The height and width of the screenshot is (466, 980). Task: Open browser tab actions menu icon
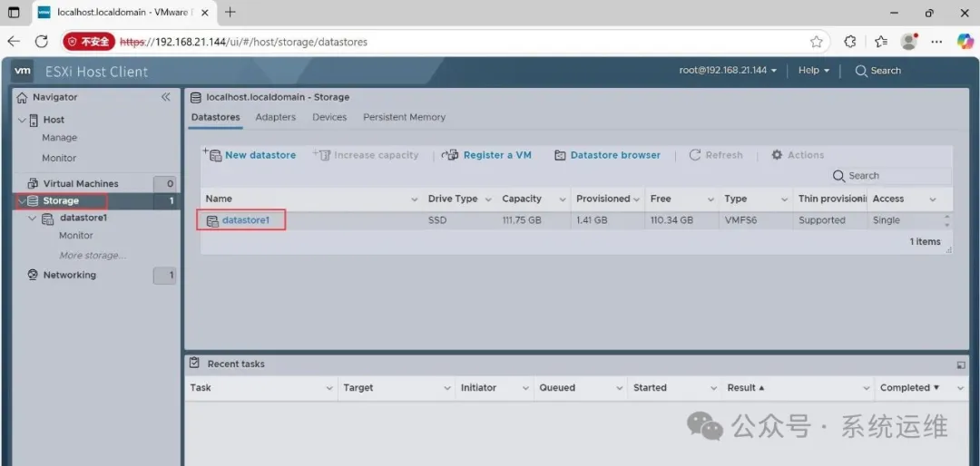click(13, 13)
